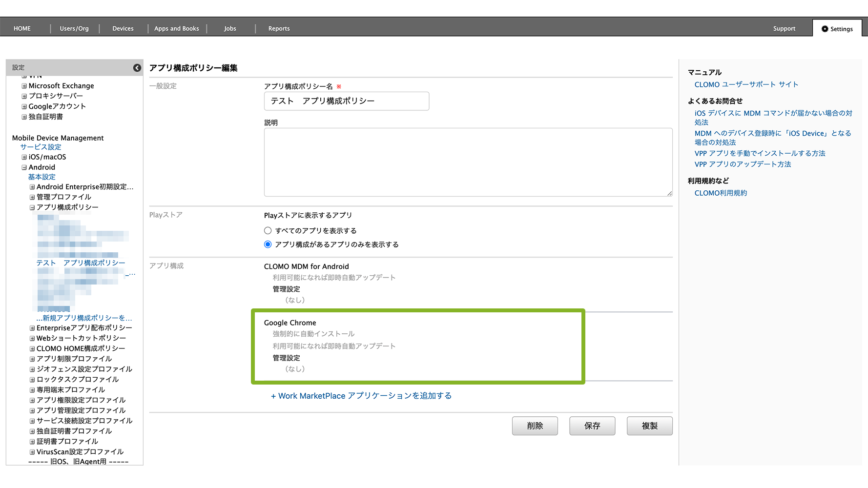This screenshot has width=868, height=488.
Task: Expand the Microsoft Exchange tree node
Action: coord(24,86)
